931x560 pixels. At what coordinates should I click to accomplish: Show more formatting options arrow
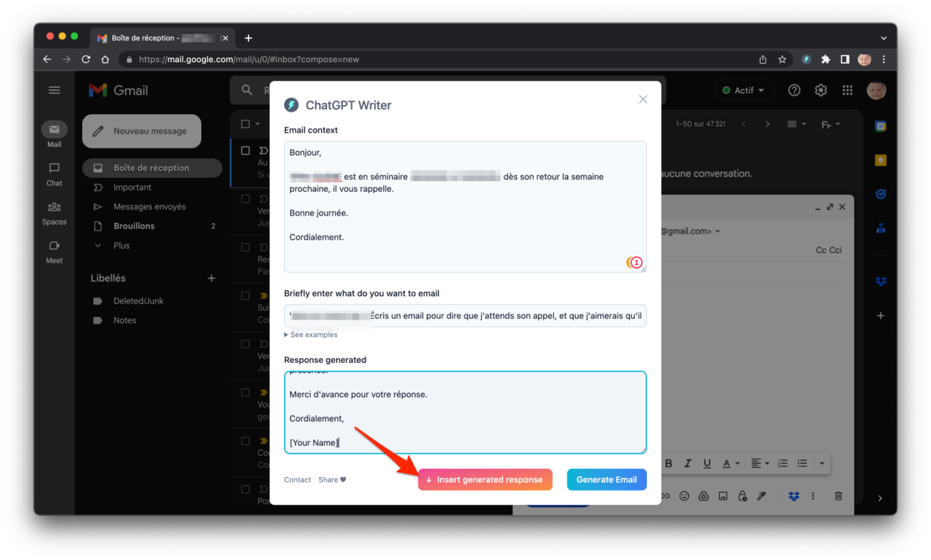(822, 463)
